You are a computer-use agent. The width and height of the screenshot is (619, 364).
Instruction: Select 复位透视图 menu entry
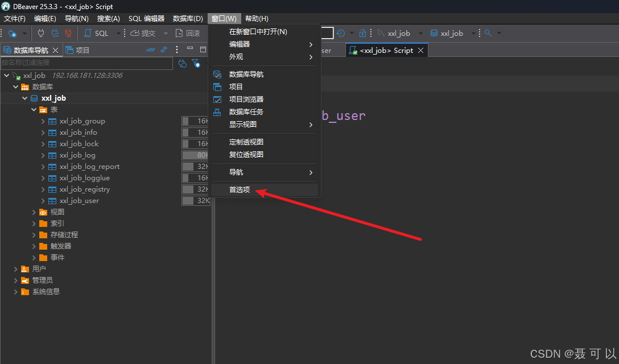pos(265,155)
